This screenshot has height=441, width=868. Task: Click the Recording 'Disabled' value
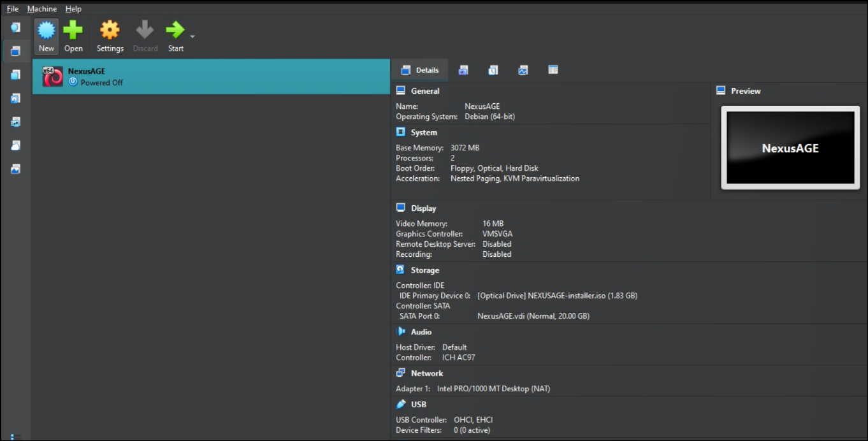497,254
